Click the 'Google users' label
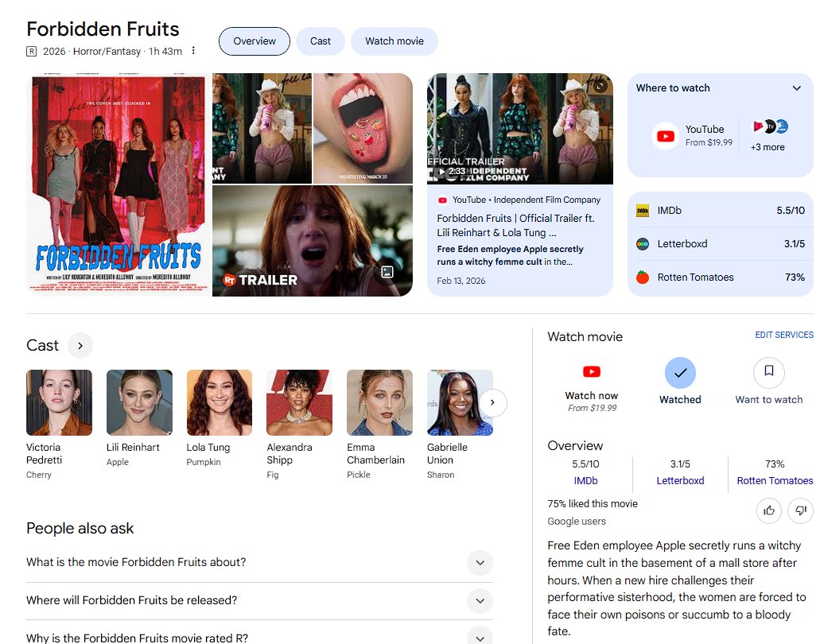 pos(577,521)
